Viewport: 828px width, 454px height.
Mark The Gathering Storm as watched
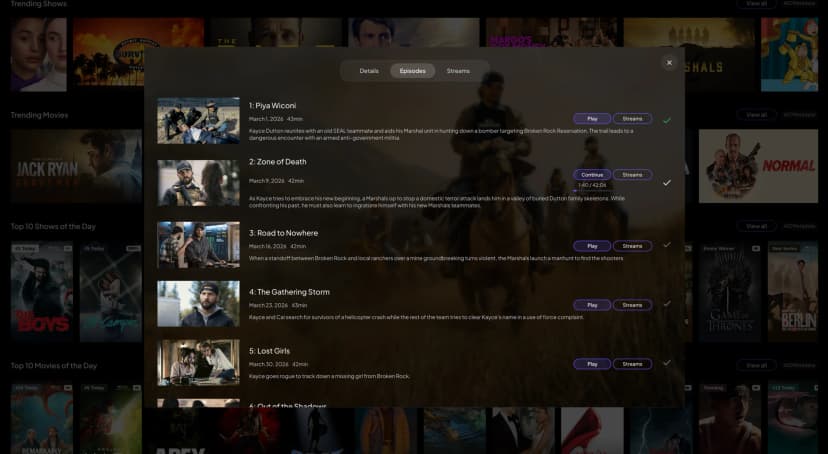(x=667, y=304)
